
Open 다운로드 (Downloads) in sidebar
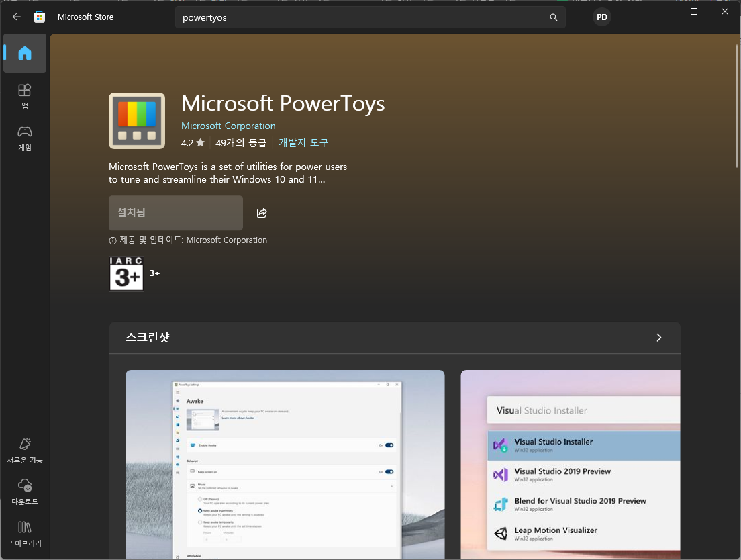(x=25, y=492)
